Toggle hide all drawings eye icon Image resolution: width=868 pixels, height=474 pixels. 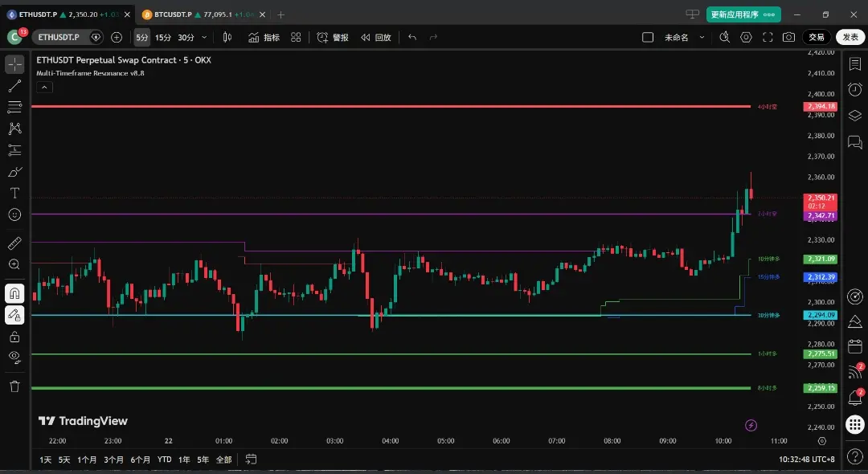click(15, 358)
